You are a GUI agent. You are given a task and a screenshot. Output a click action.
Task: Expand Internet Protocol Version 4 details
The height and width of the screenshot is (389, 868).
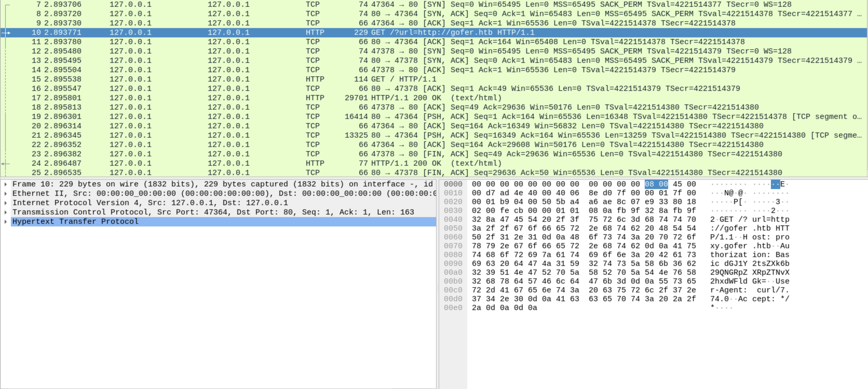click(6, 203)
